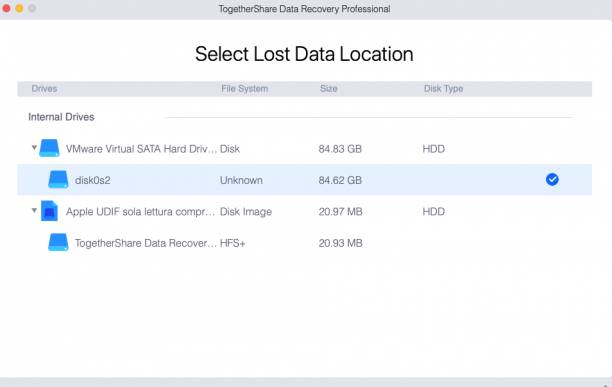Click the 20.93 MB size value
Image resolution: width=612 pixels, height=387 pixels.
tap(340, 243)
